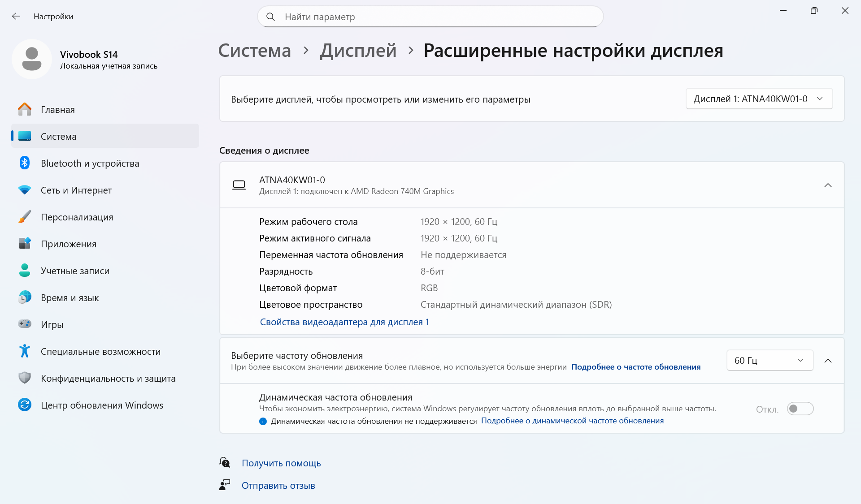Open Свойства видеоадаптера для дисплея 1 link
This screenshot has width=861, height=504.
point(344,322)
